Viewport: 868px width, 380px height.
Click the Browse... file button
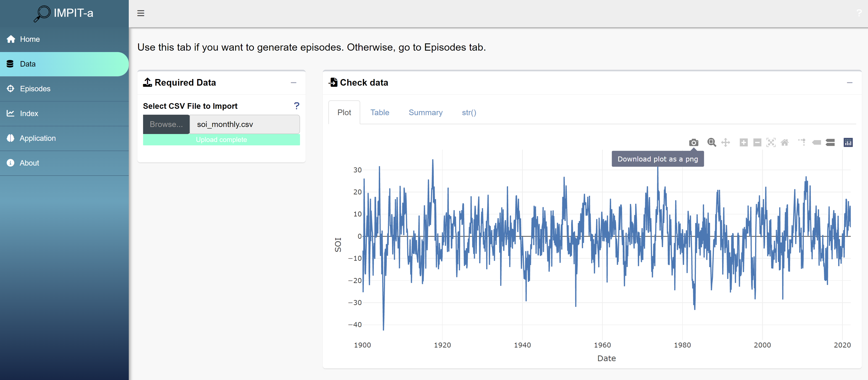pyautogui.click(x=166, y=124)
